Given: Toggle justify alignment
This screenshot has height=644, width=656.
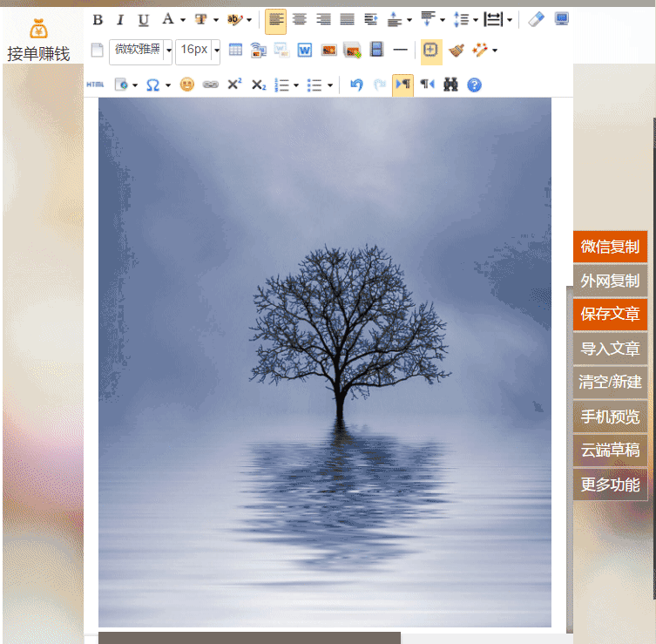Looking at the screenshot, I should [x=348, y=19].
